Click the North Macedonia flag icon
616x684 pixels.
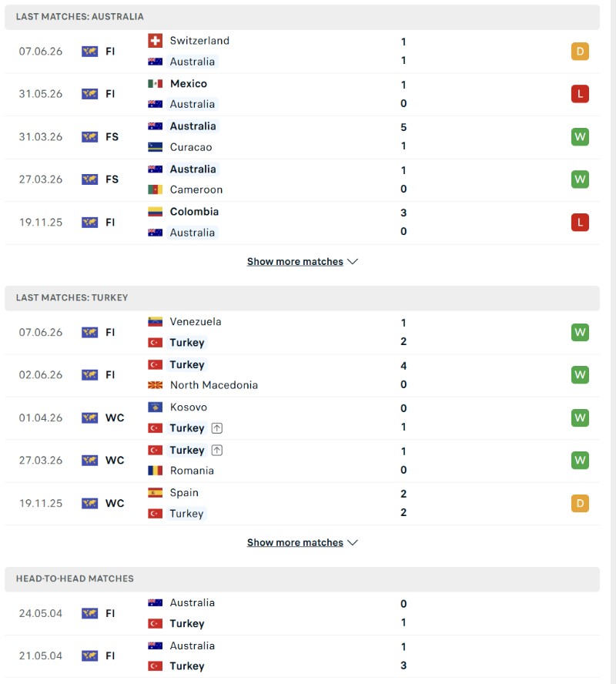[156, 385]
